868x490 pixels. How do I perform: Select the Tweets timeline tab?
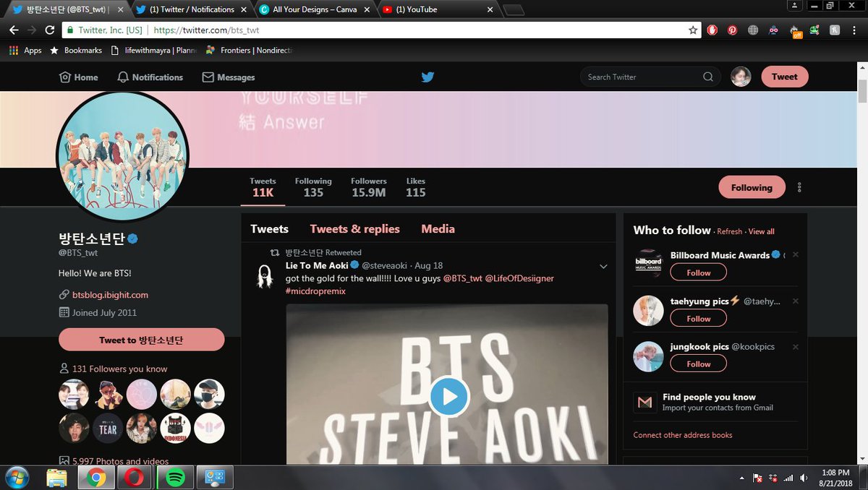pos(270,228)
